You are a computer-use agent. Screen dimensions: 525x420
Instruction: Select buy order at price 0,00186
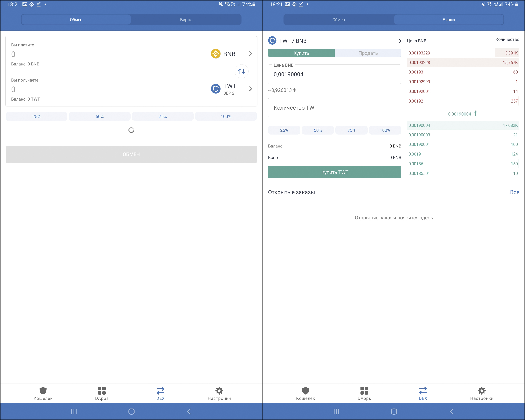click(463, 164)
